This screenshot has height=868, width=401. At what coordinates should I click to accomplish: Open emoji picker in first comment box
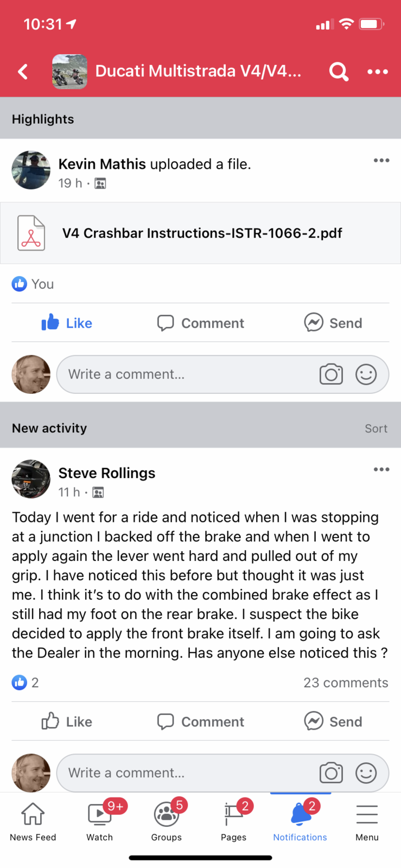[366, 374]
